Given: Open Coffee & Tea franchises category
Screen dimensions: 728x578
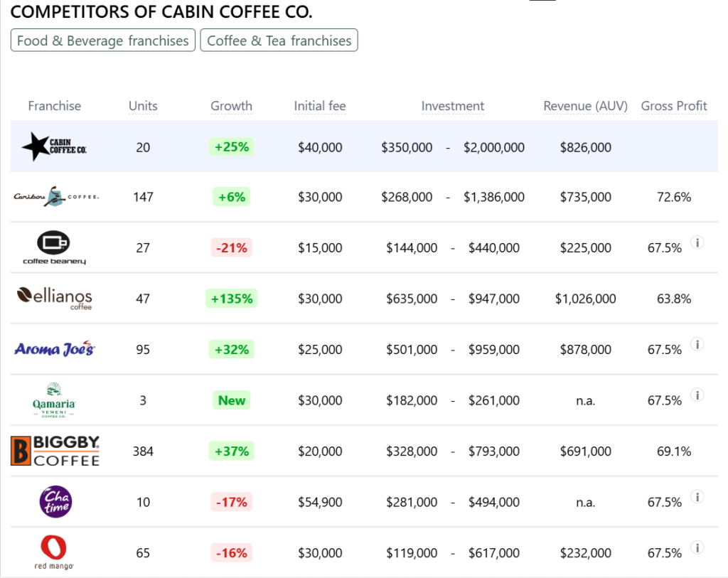Looking at the screenshot, I should tap(279, 41).
